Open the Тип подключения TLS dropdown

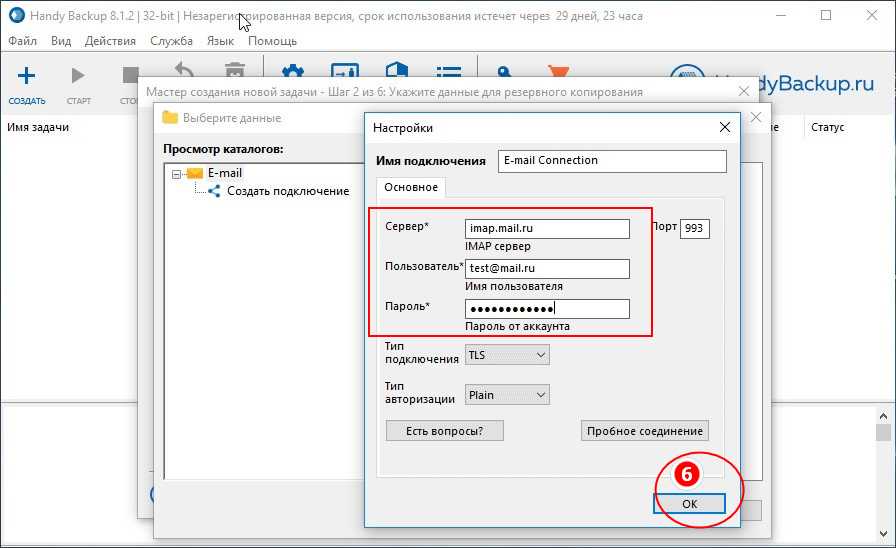pyautogui.click(x=507, y=354)
